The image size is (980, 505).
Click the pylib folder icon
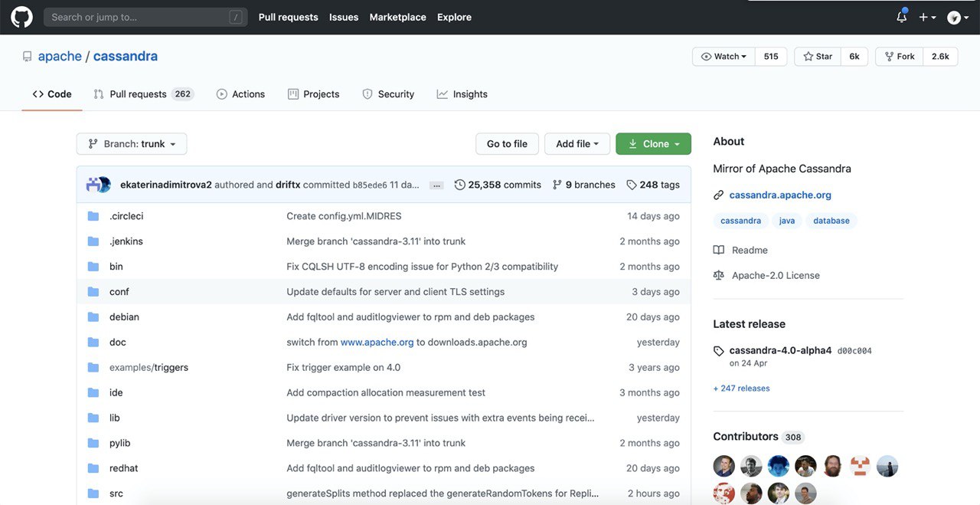(x=93, y=443)
